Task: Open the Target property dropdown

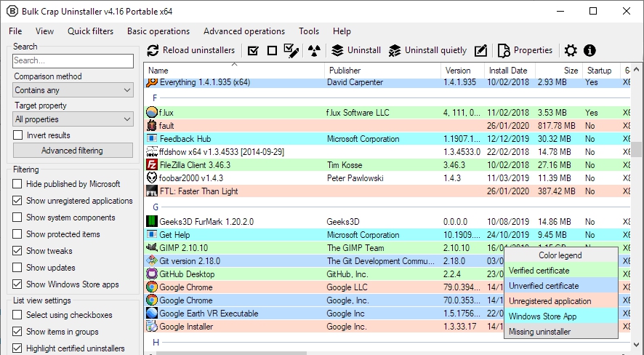Action: click(x=73, y=119)
